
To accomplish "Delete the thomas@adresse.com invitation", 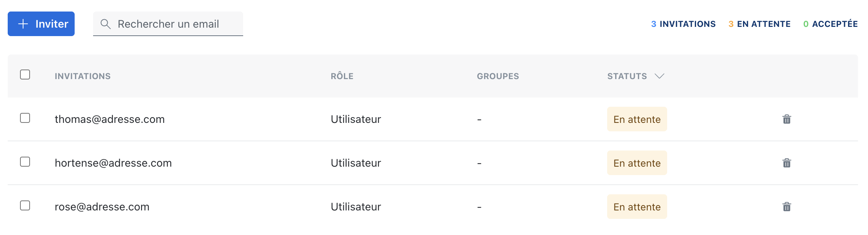I will 786,119.
